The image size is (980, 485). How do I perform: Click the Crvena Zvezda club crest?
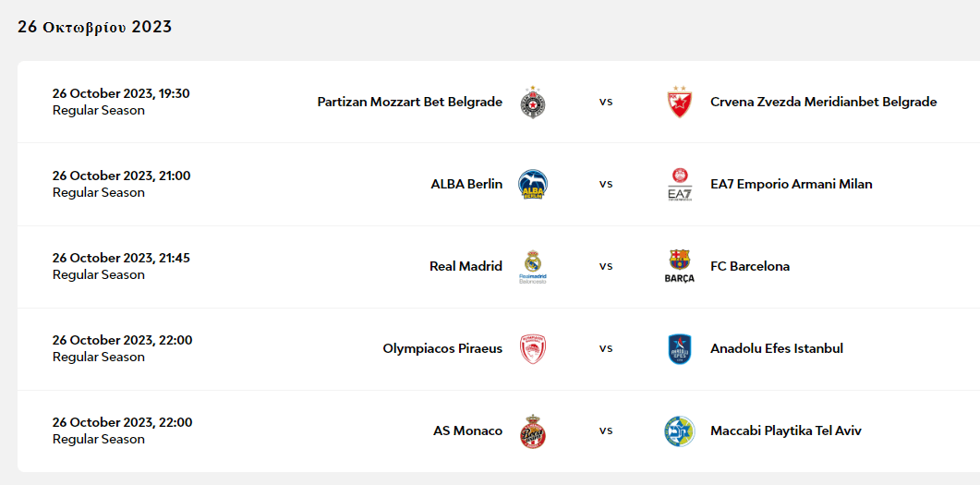click(x=679, y=102)
